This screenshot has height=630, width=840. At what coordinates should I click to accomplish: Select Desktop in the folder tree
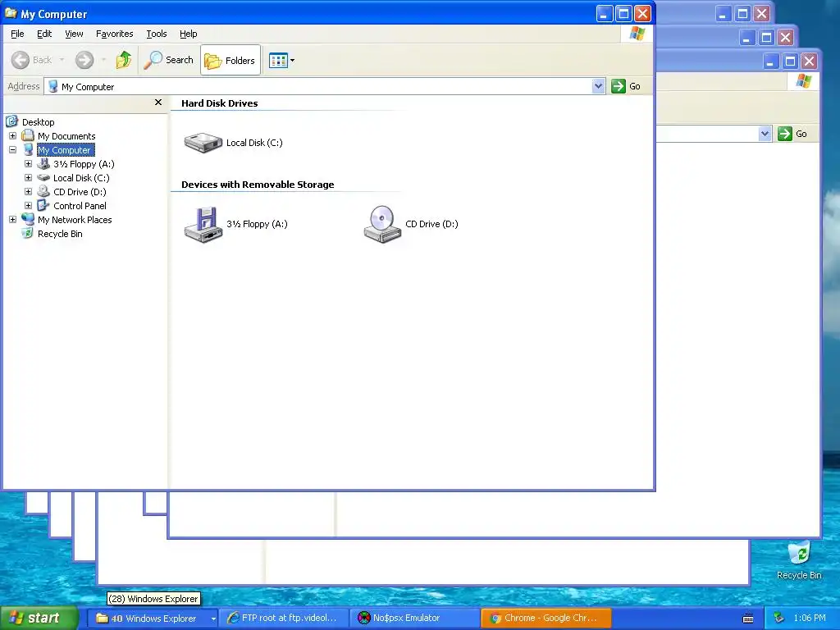click(38, 122)
